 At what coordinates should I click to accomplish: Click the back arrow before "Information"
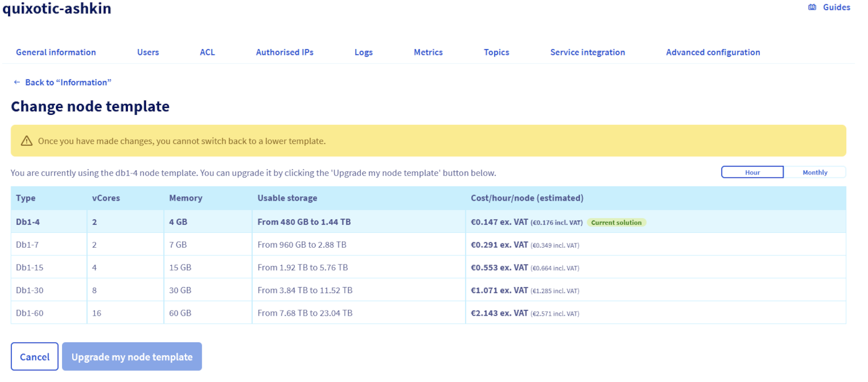tap(16, 81)
